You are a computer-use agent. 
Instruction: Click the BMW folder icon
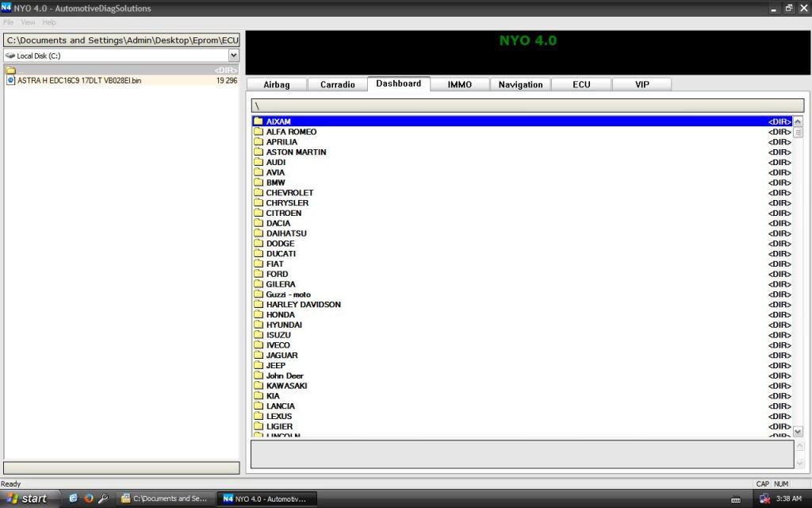[258, 183]
